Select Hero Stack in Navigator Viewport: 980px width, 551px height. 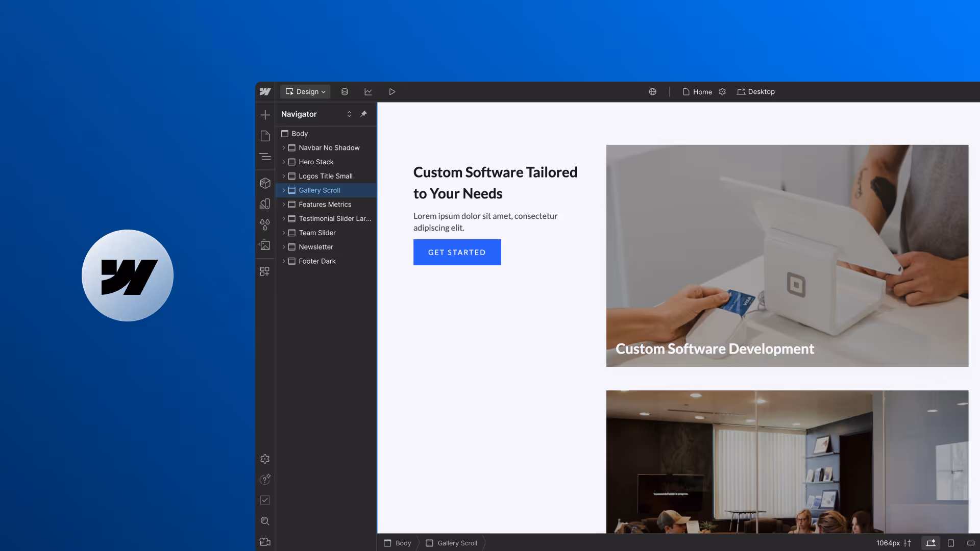click(316, 162)
